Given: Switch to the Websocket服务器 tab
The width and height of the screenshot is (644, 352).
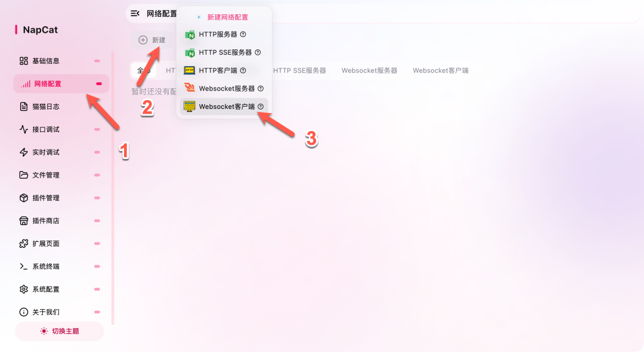Looking at the screenshot, I should point(369,70).
